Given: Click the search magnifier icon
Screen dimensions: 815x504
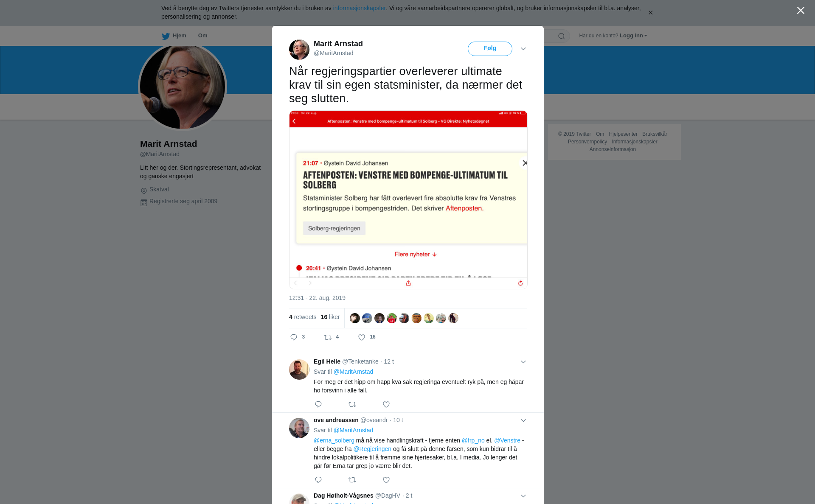Looking at the screenshot, I should coord(562,36).
